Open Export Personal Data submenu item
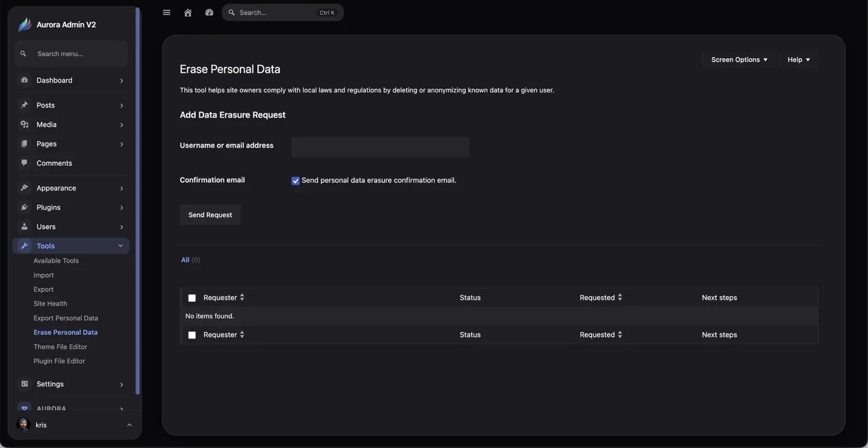 (66, 318)
